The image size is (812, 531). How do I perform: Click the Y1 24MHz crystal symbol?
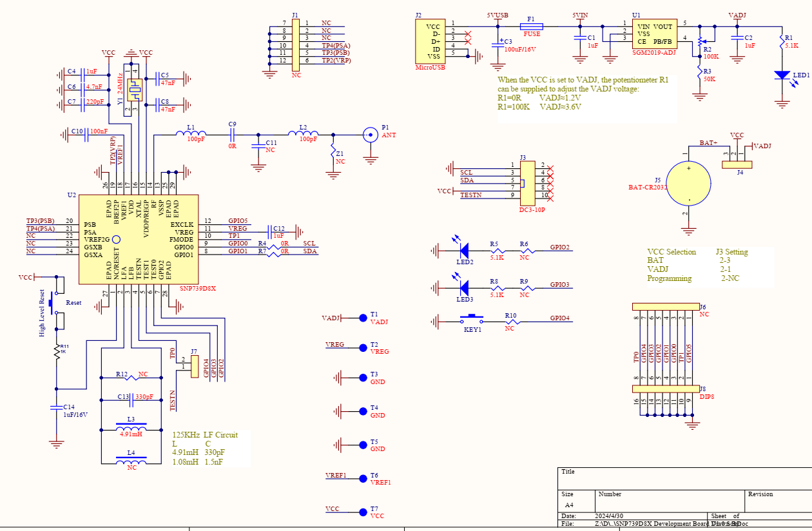click(134, 90)
